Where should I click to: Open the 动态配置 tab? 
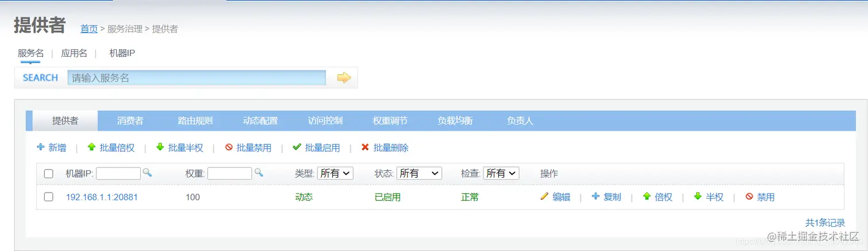(260, 121)
